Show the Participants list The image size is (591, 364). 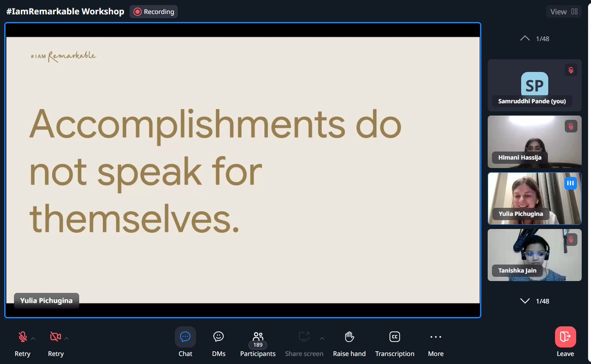pyautogui.click(x=258, y=343)
